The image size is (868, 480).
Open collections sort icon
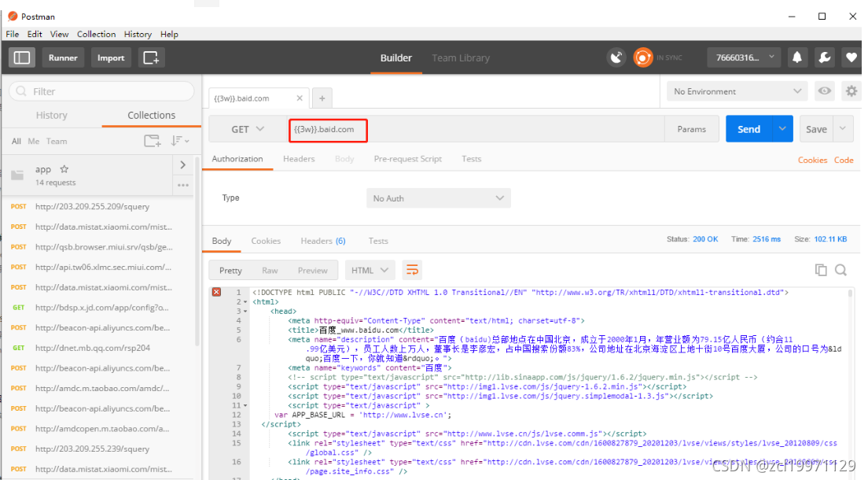(x=179, y=141)
